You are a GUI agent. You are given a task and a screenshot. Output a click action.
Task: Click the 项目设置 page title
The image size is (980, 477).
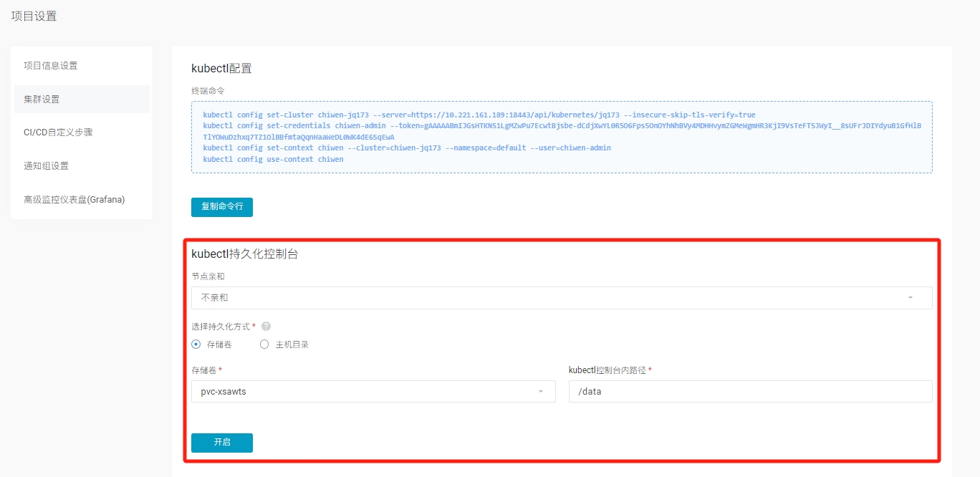tap(34, 16)
